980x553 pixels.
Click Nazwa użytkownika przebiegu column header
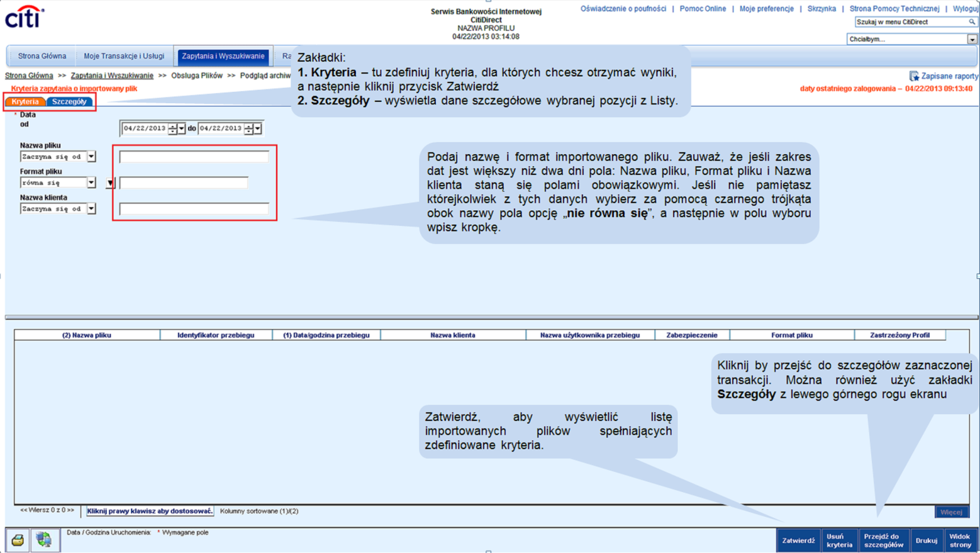point(590,335)
